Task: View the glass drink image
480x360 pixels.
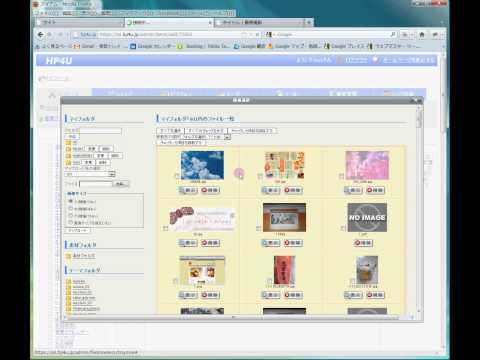Action: coord(353,295)
